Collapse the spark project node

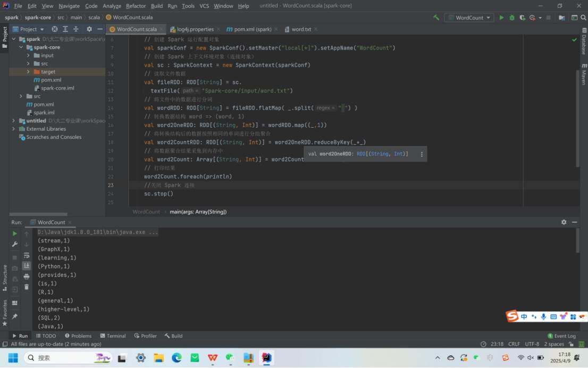[x=14, y=39]
